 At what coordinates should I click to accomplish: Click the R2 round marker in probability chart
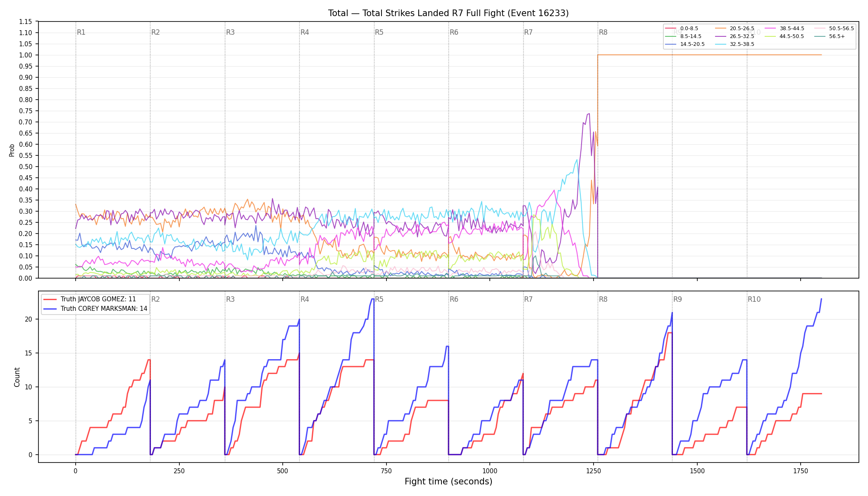155,32
